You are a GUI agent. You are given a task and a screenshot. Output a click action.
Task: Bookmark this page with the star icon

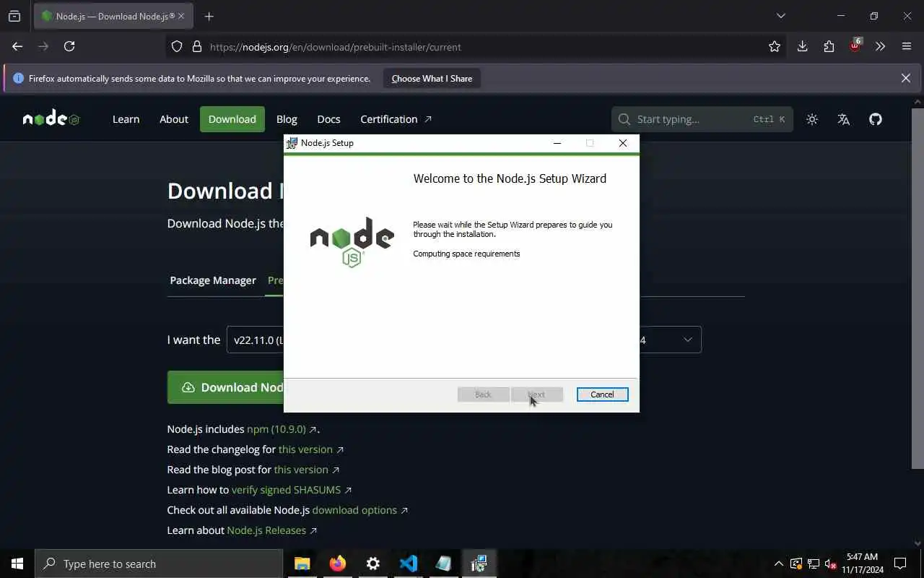tap(775, 46)
